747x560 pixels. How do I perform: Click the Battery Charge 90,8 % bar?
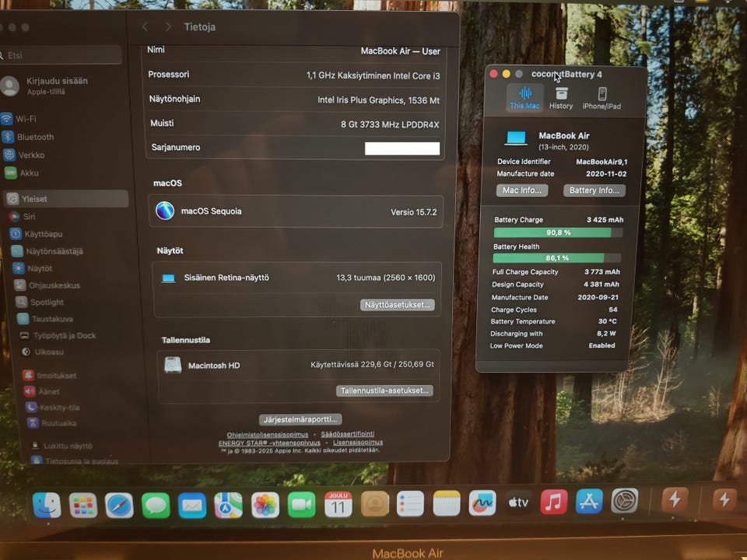[558, 233]
